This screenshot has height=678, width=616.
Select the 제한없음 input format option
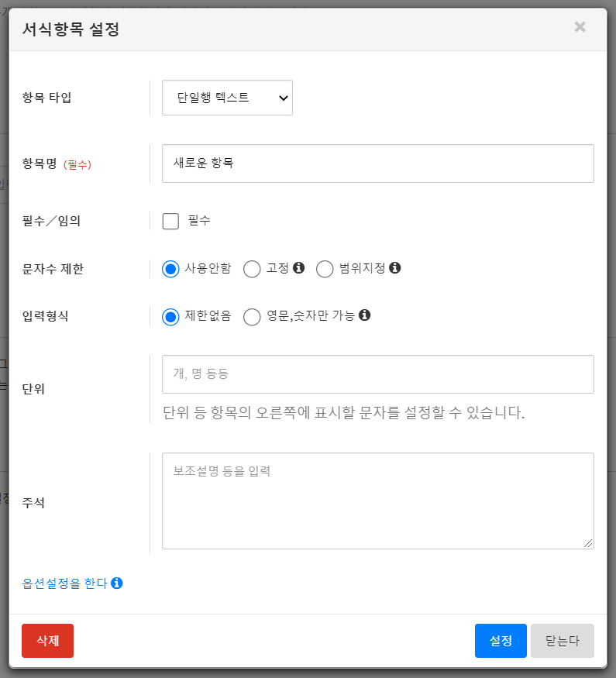tap(170, 316)
